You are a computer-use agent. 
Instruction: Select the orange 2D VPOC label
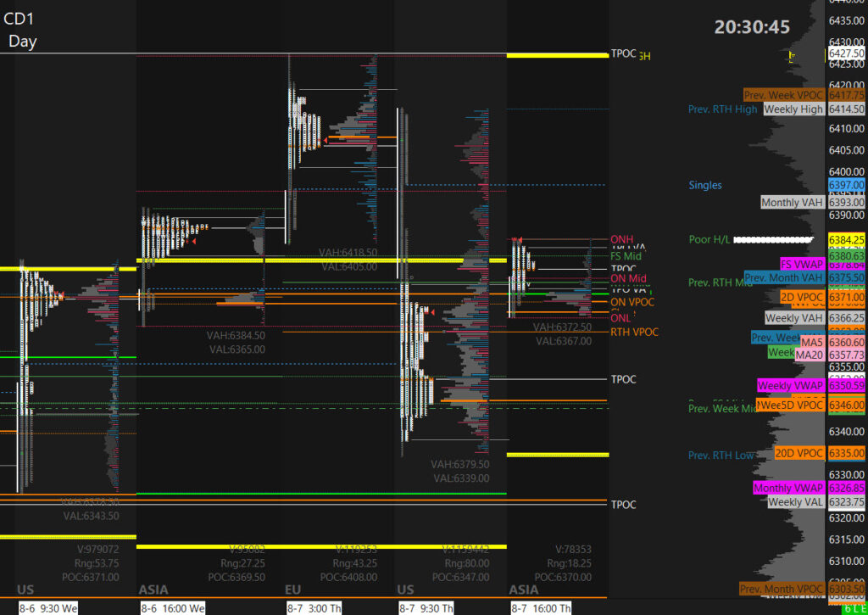pyautogui.click(x=802, y=297)
